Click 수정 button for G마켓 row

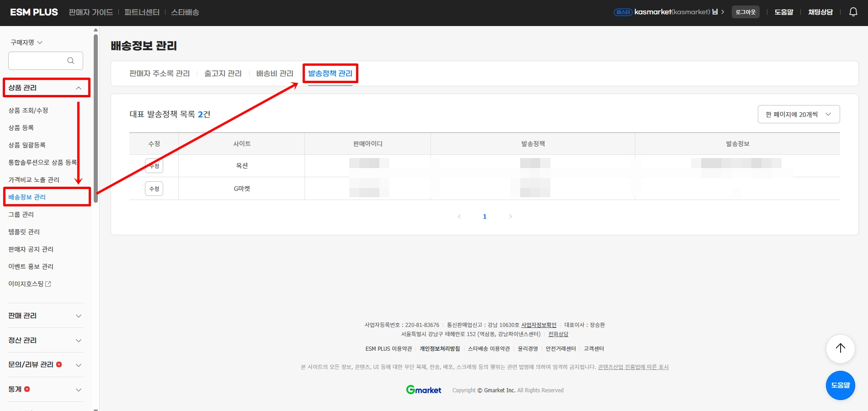click(x=154, y=189)
